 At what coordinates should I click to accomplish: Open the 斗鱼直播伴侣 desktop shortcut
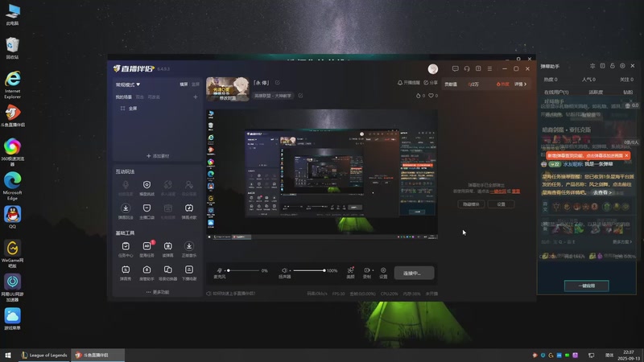12,115
